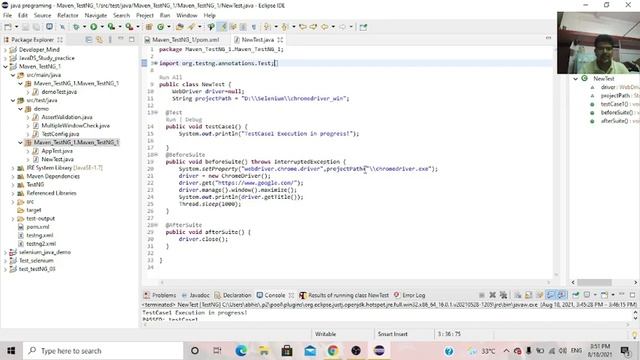
Task: Click the Next Annotation toolbar icon
Action: (x=267, y=27)
